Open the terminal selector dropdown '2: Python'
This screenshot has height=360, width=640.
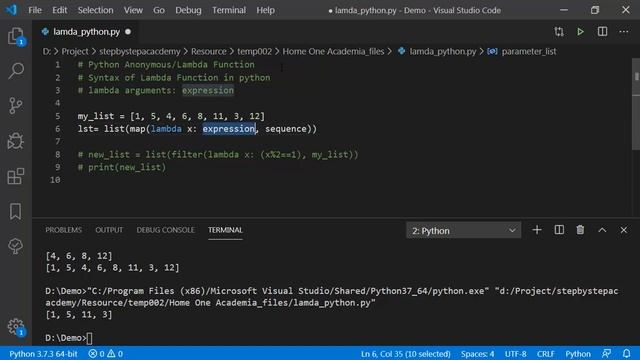(463, 231)
